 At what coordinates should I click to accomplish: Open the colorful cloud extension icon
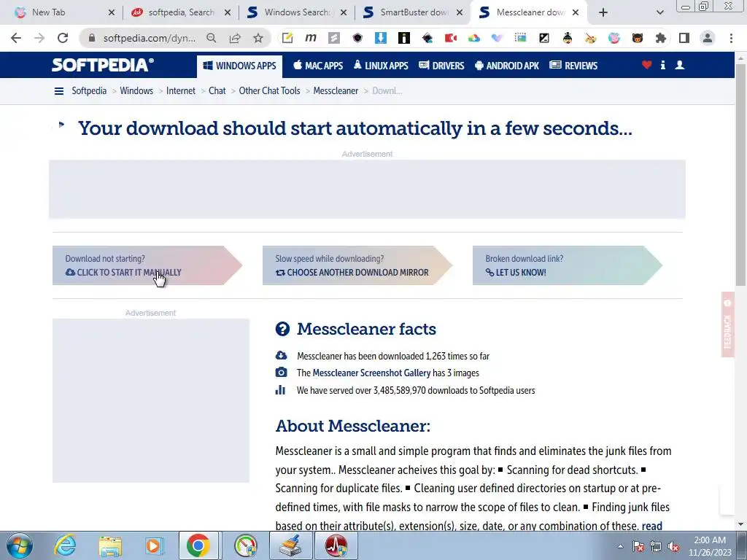(474, 38)
